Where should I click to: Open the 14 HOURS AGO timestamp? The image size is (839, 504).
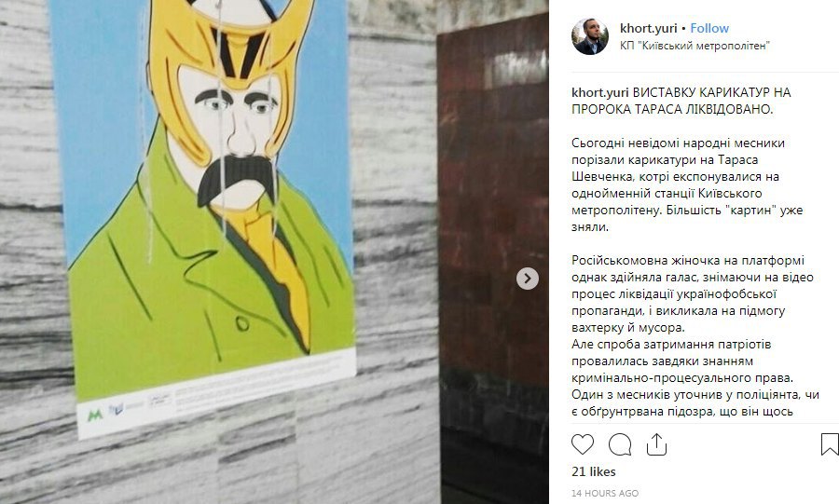coord(605,493)
